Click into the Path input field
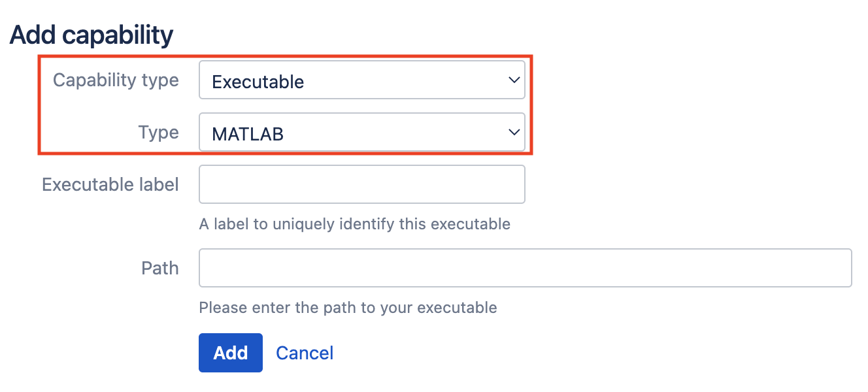 click(x=525, y=268)
